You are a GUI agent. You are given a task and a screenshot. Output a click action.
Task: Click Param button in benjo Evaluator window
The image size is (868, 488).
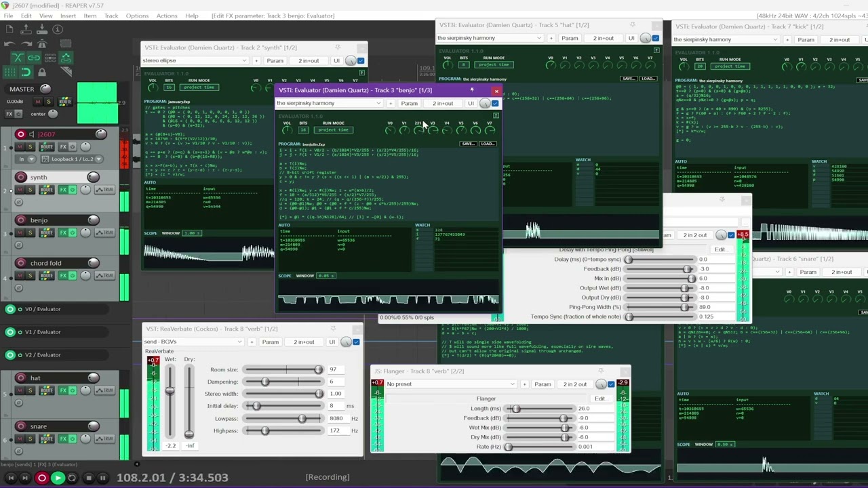pyautogui.click(x=409, y=104)
